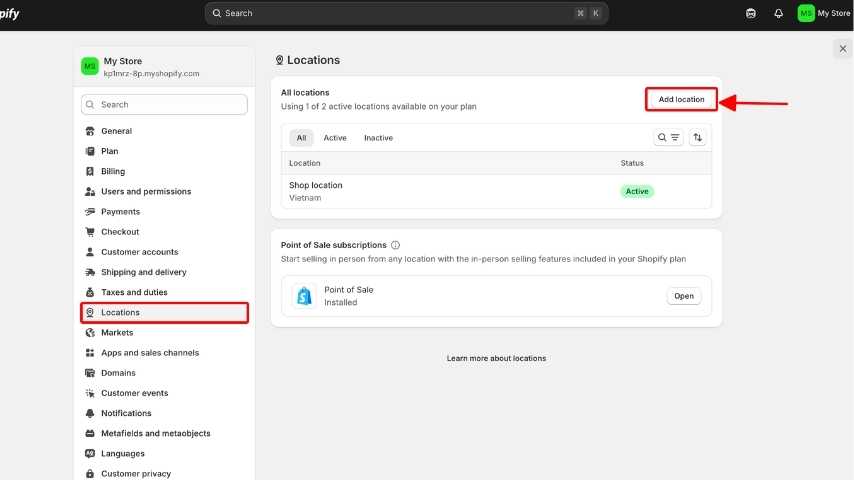The image size is (854, 480).
Task: Open Plan settings
Action: tap(164, 151)
